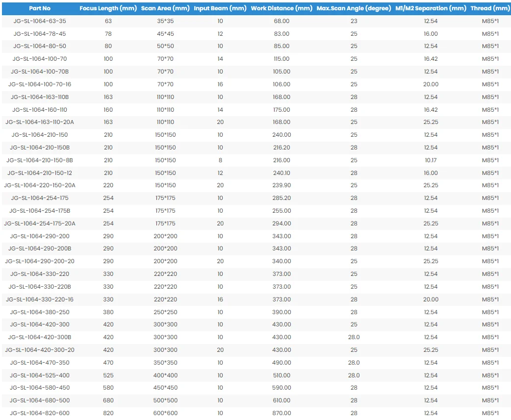Viewport: 511px width, 420px height.
Task: Select the 216.20 work distance cell
Action: click(x=281, y=148)
